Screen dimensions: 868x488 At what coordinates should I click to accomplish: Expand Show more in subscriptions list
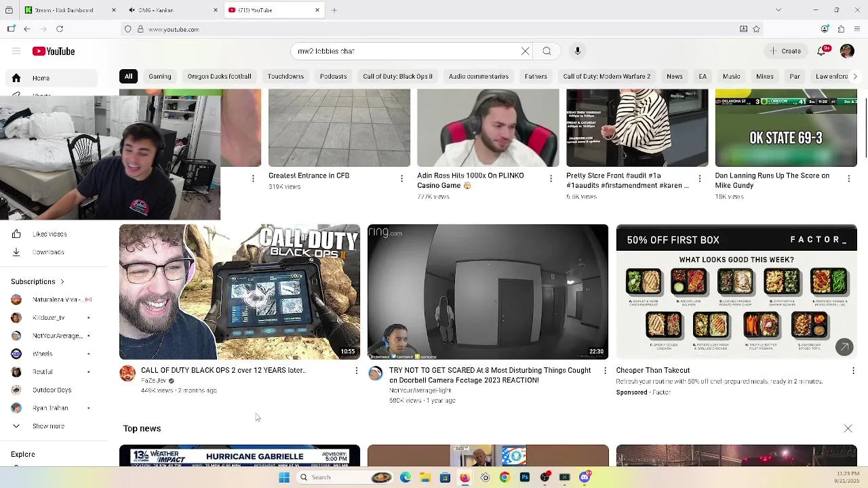pyautogui.click(x=48, y=426)
